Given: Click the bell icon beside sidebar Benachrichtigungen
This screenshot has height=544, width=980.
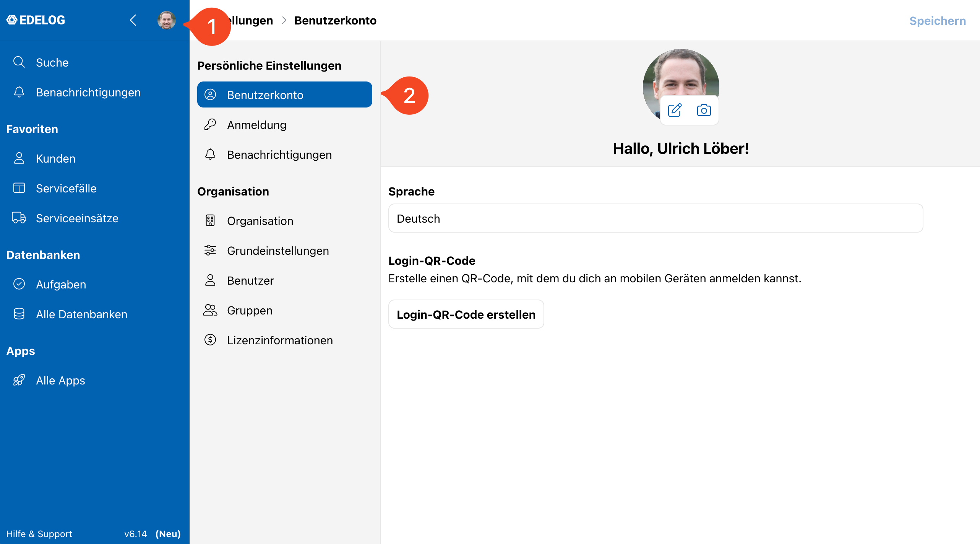Looking at the screenshot, I should (19, 92).
